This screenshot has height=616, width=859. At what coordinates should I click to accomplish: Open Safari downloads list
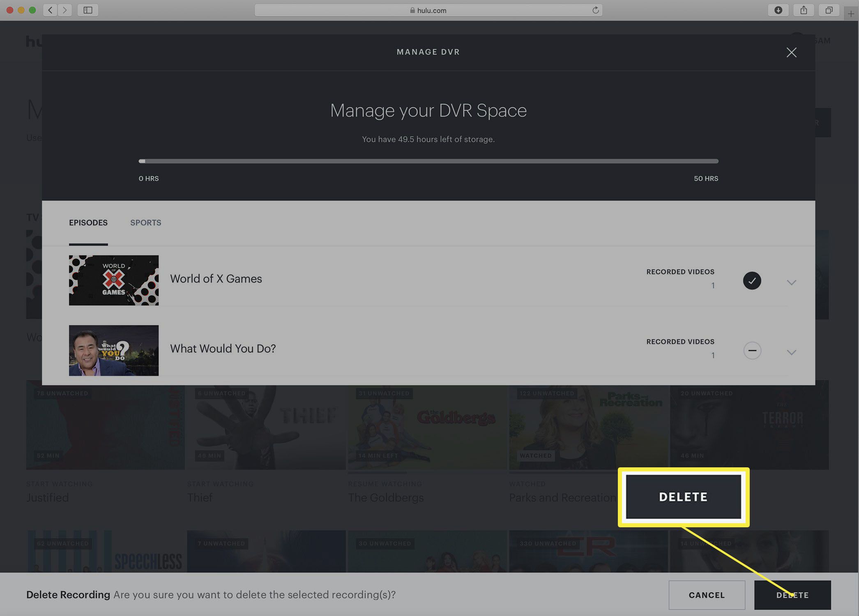pyautogui.click(x=778, y=10)
